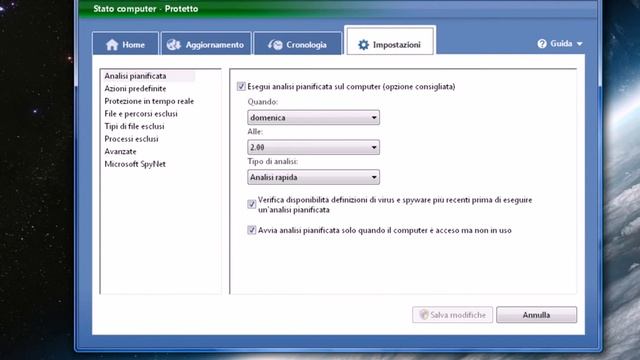Image resolution: width=640 pixels, height=360 pixels.
Task: Click the Stato computer Protetto title
Action: 145,9
